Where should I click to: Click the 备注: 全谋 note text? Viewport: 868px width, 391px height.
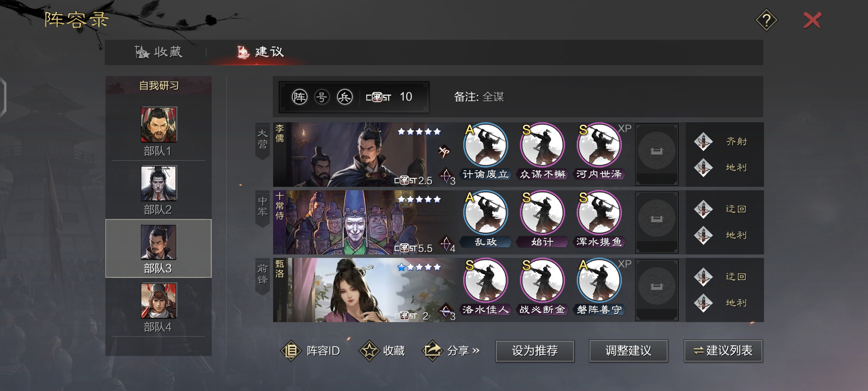coord(479,97)
